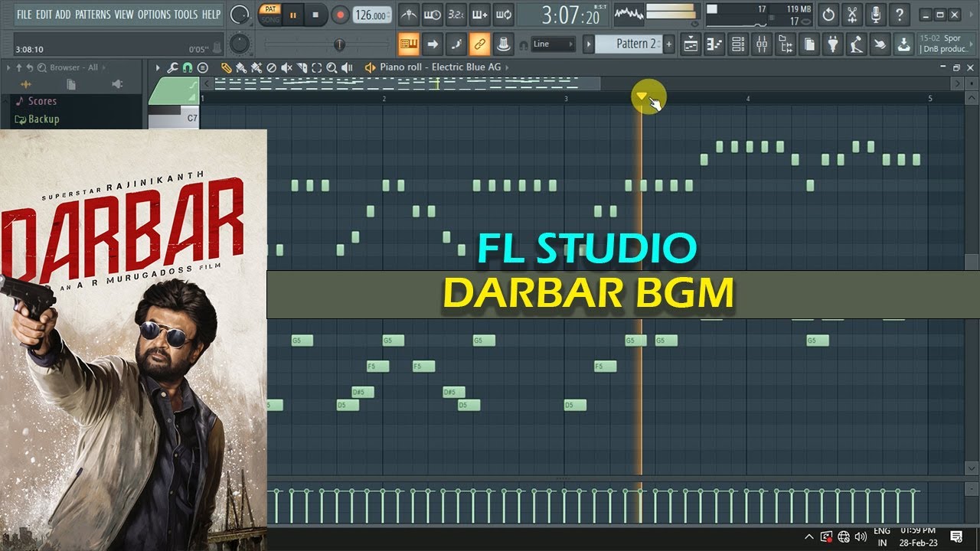Image resolution: width=980 pixels, height=551 pixels.
Task: Open the plugin picker plug icon
Action: coord(833,44)
